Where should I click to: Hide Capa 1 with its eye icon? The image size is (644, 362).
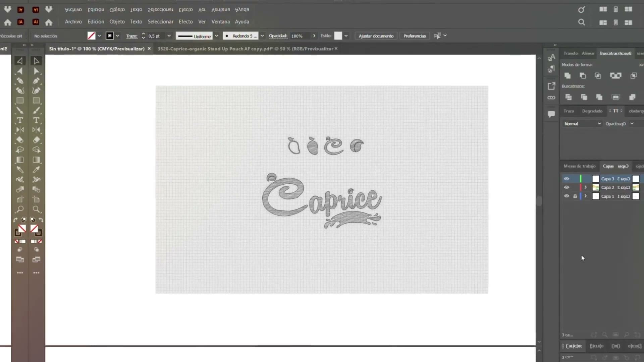[x=567, y=196]
